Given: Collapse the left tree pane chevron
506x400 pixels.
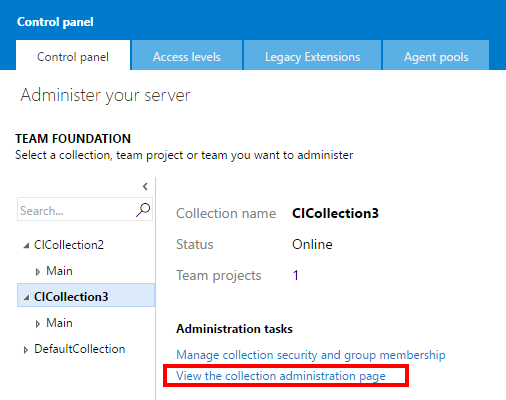Looking at the screenshot, I should coord(145,186).
